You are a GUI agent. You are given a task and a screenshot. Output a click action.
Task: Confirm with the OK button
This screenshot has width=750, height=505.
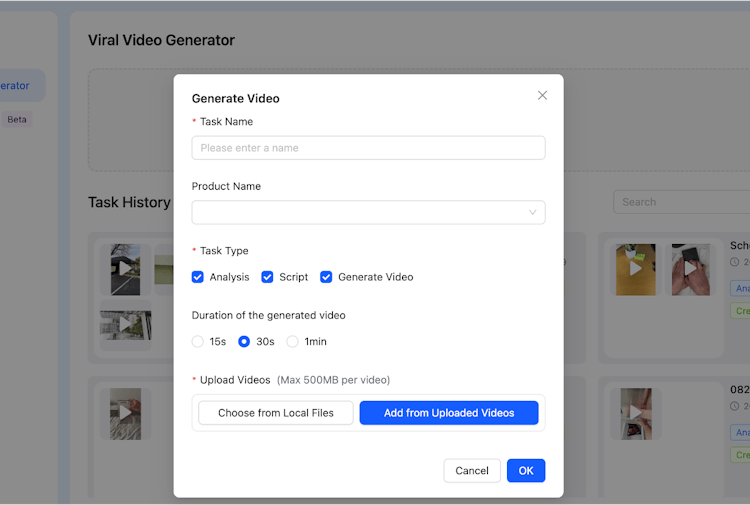click(526, 471)
